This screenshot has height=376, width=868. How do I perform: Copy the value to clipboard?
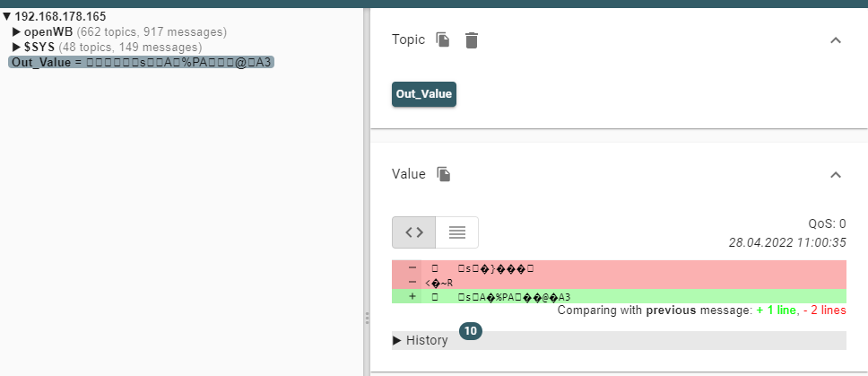pos(443,174)
